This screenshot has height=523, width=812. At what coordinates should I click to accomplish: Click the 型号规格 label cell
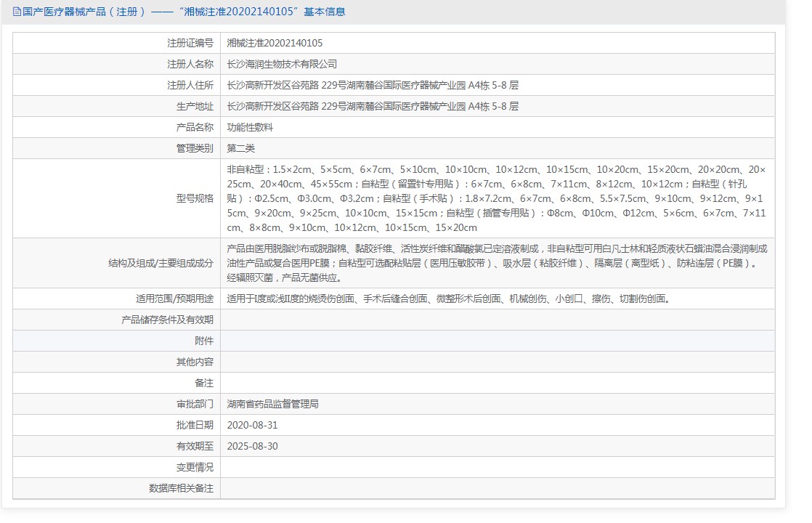click(195, 198)
